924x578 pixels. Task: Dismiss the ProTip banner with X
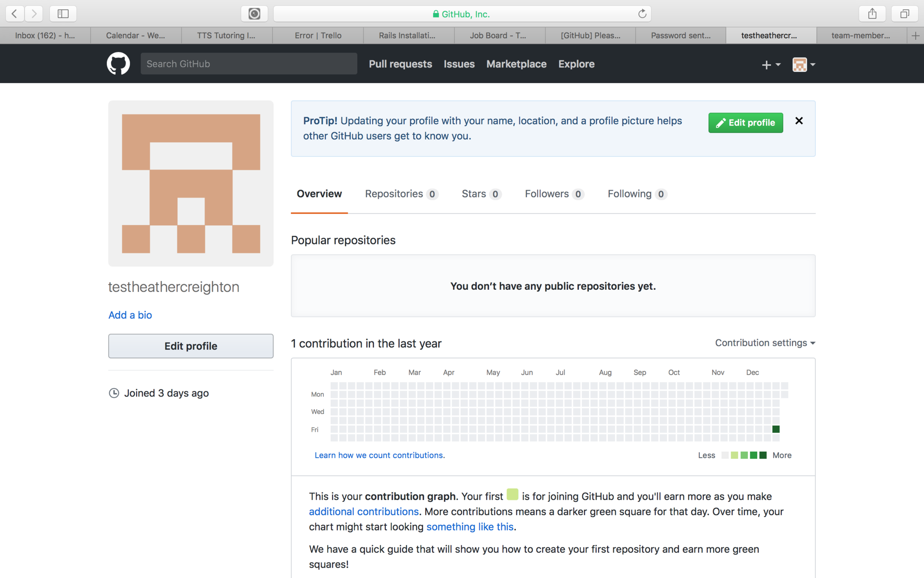tap(799, 121)
